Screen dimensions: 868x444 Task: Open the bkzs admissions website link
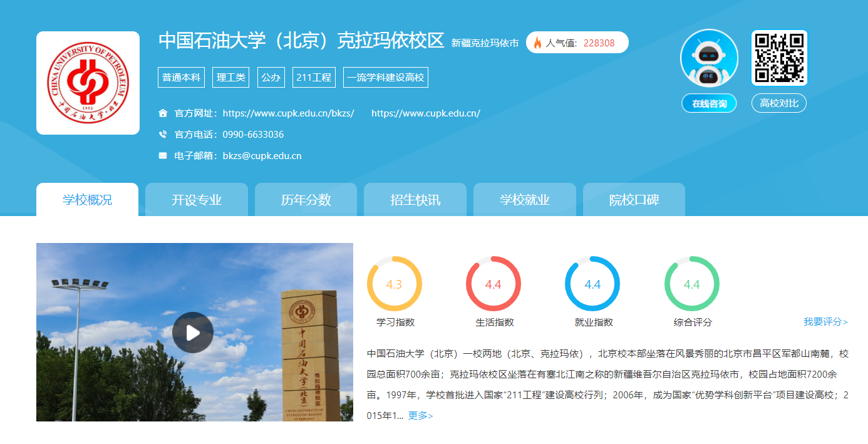[288, 113]
